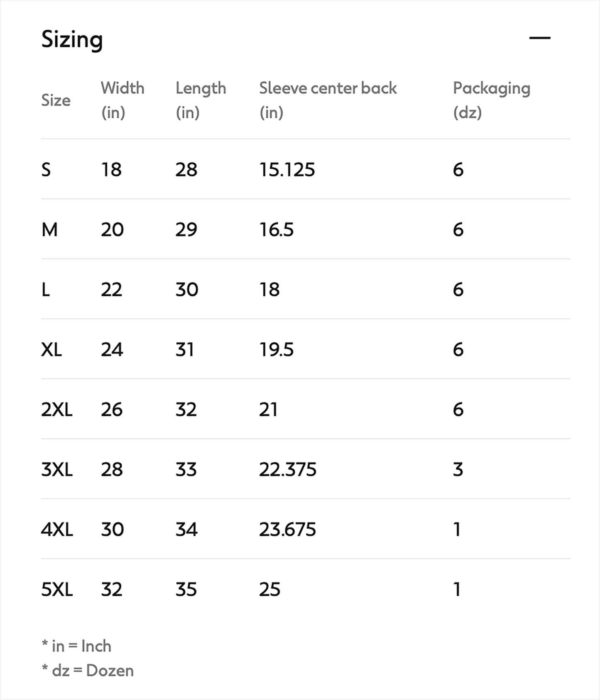The height and width of the screenshot is (700, 600).
Task: Click the Width (in) column header
Action: point(122,100)
